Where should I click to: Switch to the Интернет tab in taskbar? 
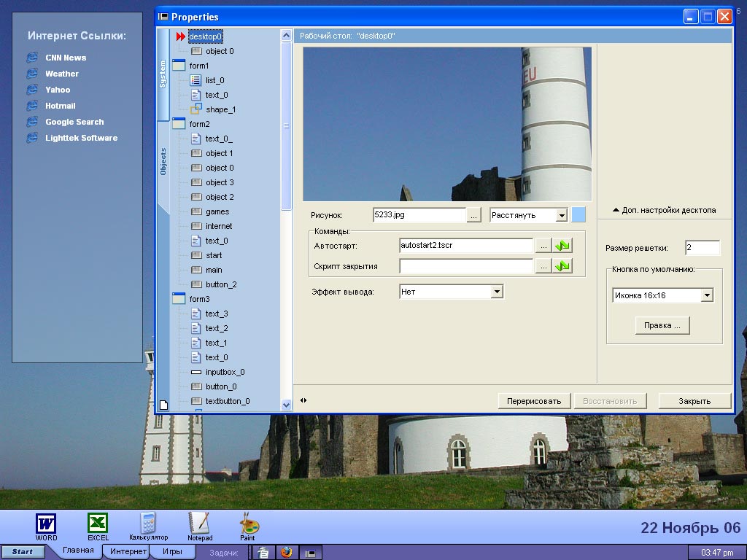[128, 552]
